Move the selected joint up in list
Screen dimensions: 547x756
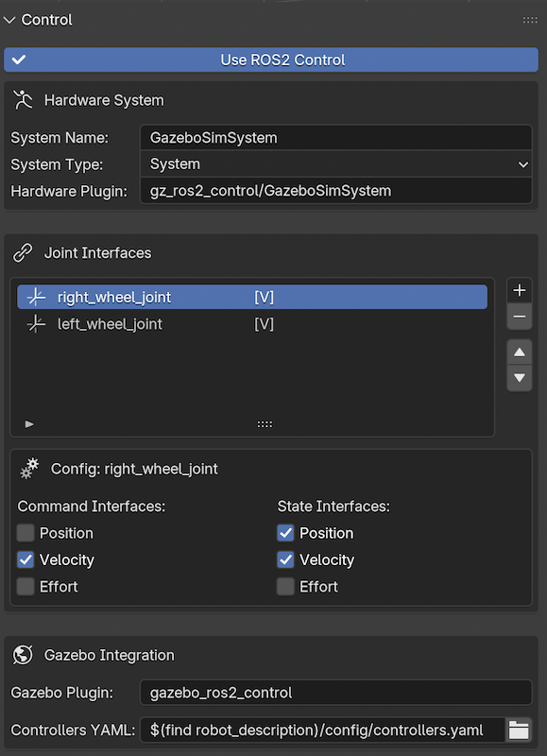click(x=520, y=352)
